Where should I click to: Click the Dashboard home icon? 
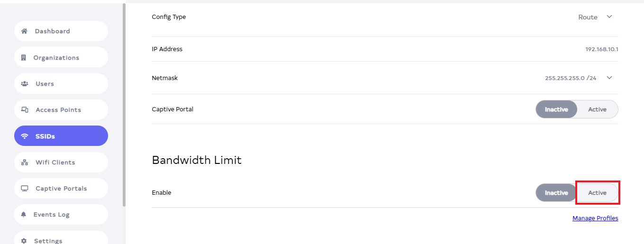[24, 31]
